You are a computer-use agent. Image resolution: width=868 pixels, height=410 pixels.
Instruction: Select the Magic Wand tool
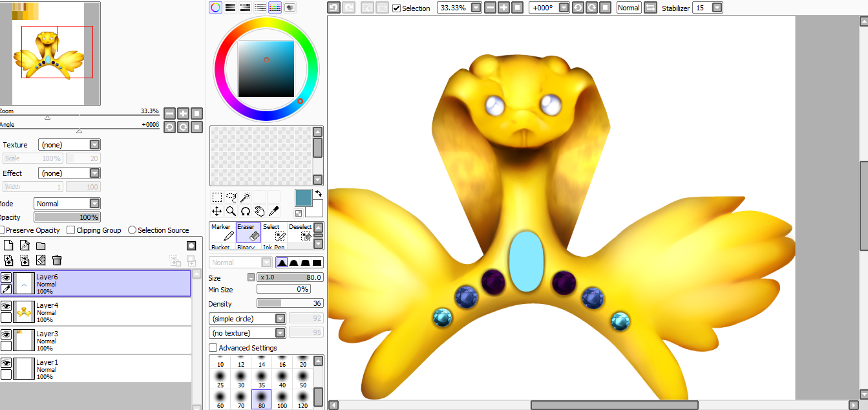(245, 197)
